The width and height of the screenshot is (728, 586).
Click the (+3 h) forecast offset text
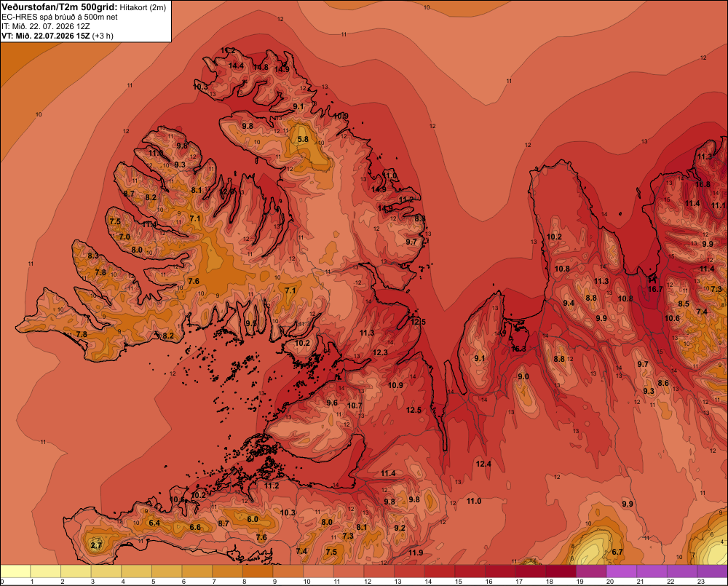pyautogui.click(x=103, y=36)
